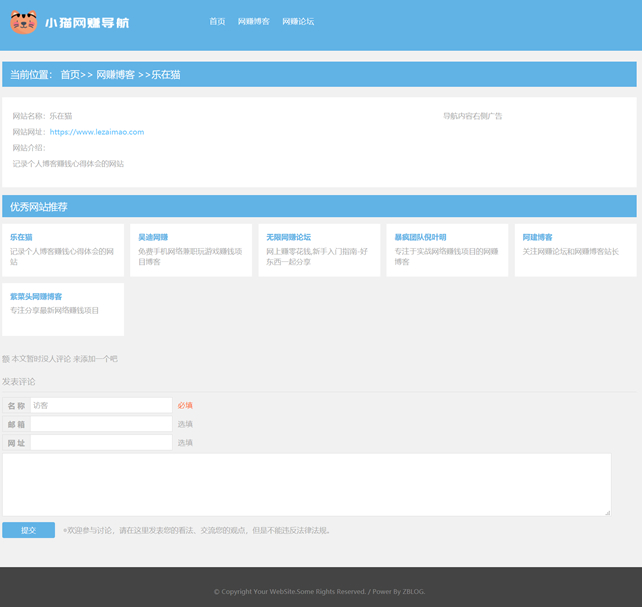Click the cat logo icon in the header
The height and width of the screenshot is (607, 642).
coord(23,22)
